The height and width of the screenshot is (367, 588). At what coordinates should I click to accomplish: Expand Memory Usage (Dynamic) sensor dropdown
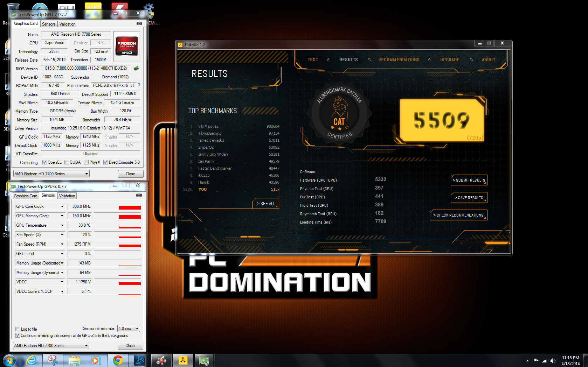[x=62, y=273]
